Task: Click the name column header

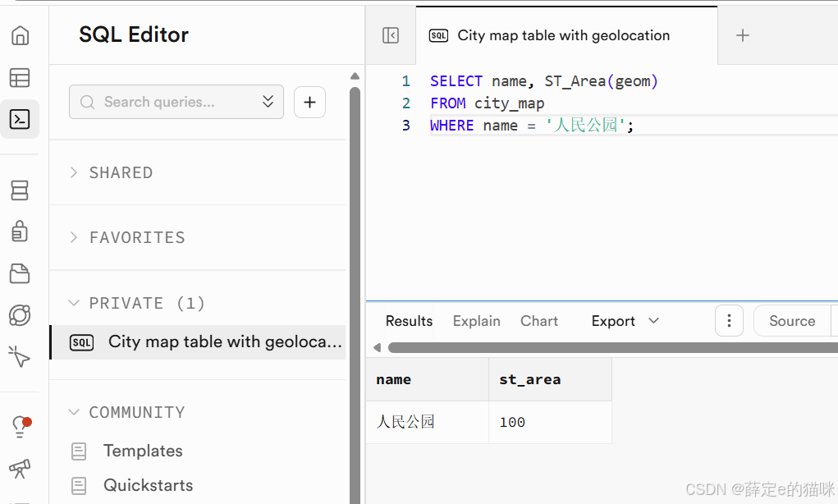Action: click(427, 379)
